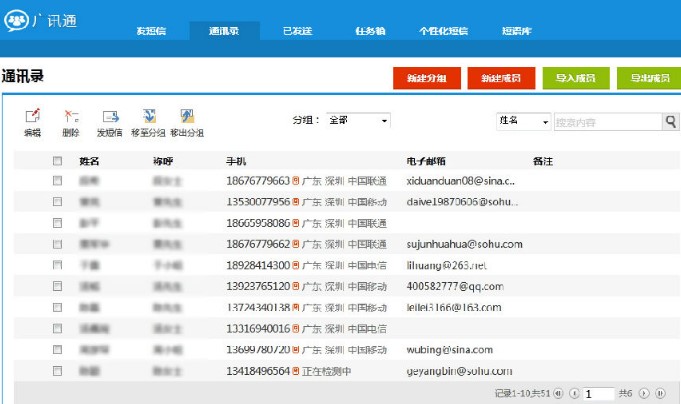Viewport: 681px width, 404px height.
Task: Check the row with phone 13530077956
Action: tap(57, 202)
